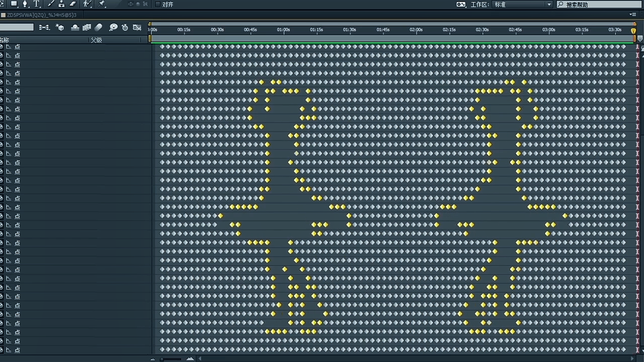Screen dimensions: 644x362
Task: Jump to 01:45s on the time ruler
Action: pos(383,30)
